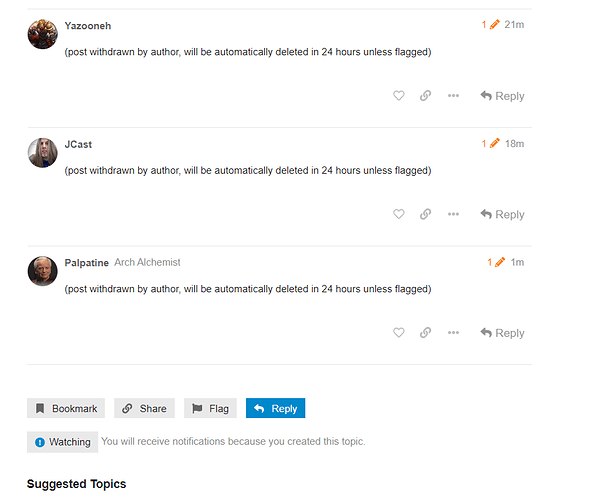Like Palpatine's post with heart icon

point(398,332)
